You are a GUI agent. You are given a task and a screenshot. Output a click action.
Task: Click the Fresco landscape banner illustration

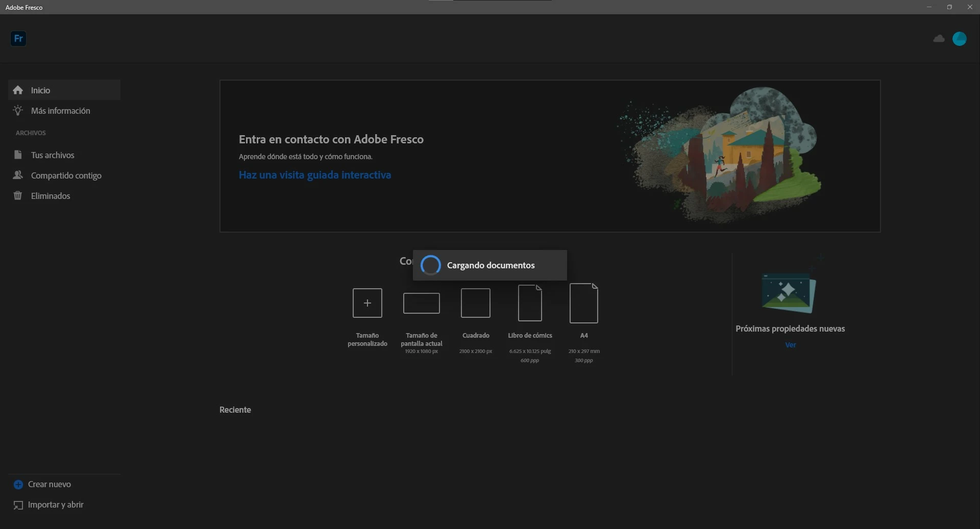point(720,156)
